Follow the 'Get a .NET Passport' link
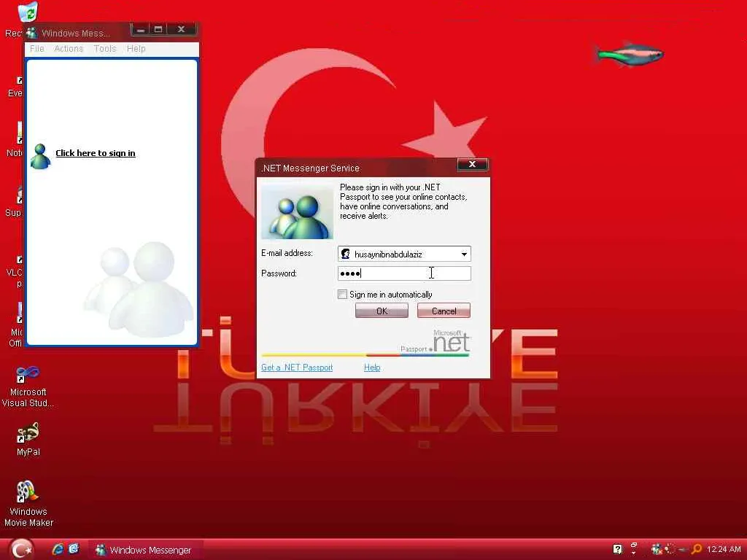The image size is (747, 560). tap(297, 367)
